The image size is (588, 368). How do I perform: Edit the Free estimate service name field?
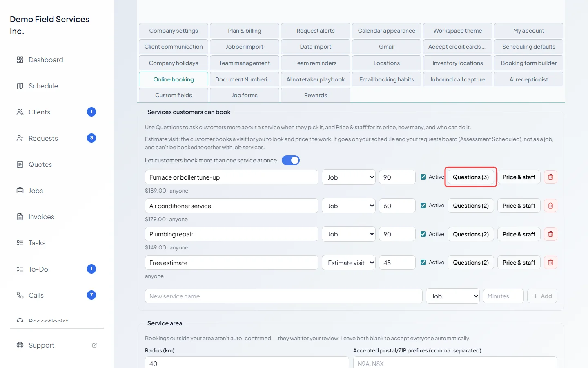coord(232,263)
